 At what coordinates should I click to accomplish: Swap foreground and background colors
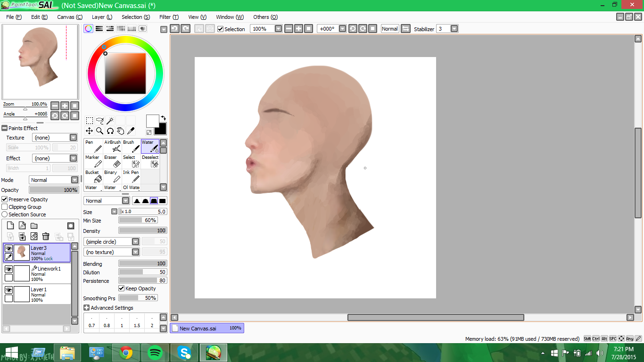[163, 118]
